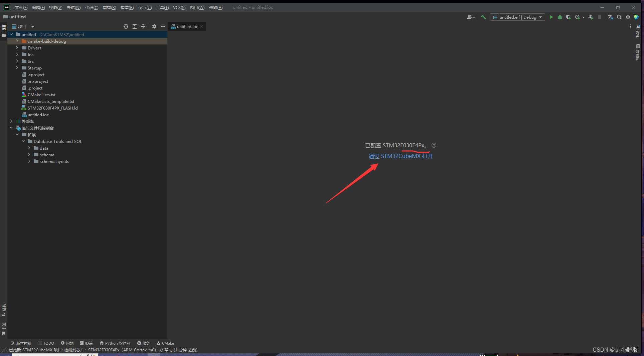Screen dimensions: 644x356
Task: Select the .mxproject file
Action: pyautogui.click(x=38, y=81)
